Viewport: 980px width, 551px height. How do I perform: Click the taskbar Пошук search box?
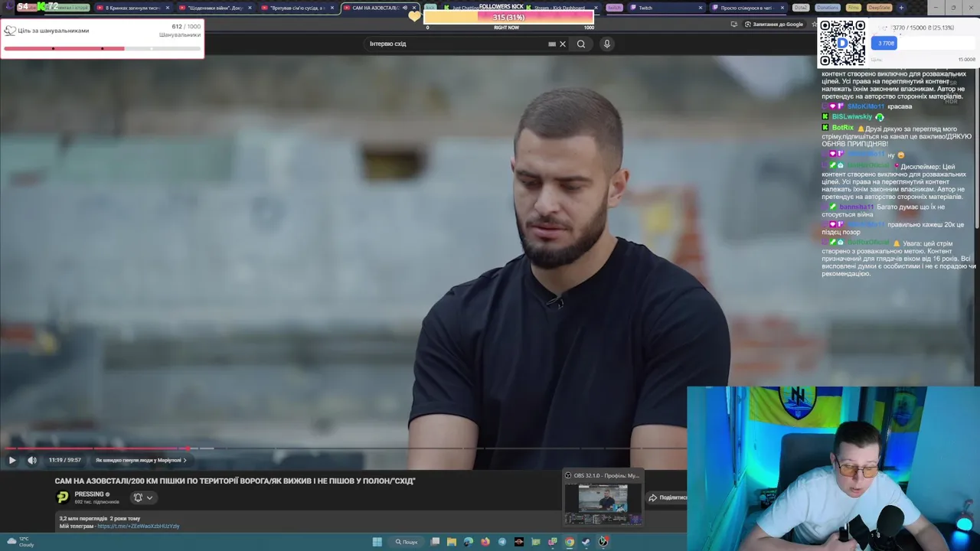(407, 542)
